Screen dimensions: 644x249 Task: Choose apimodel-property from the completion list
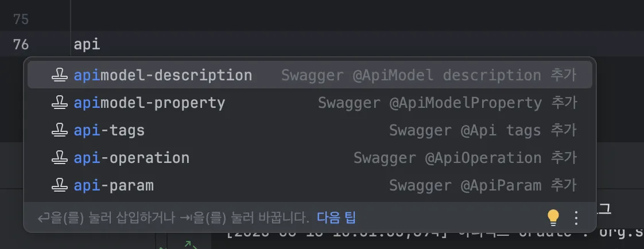pos(149,103)
